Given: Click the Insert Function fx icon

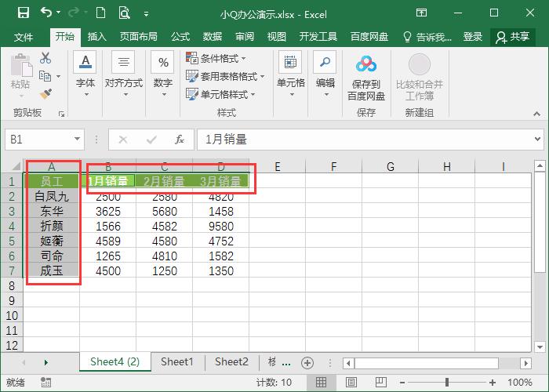Looking at the screenshot, I should pos(180,140).
